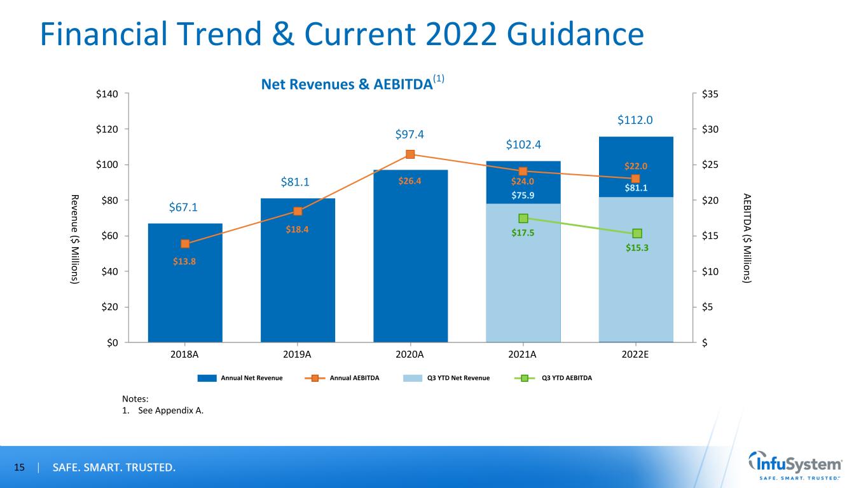Click the Q3 YTD AEBITDA green legend marker

click(x=525, y=378)
